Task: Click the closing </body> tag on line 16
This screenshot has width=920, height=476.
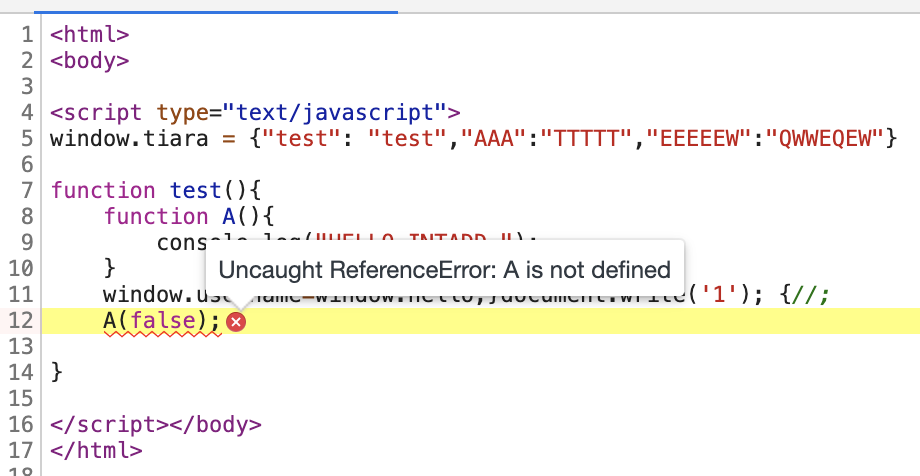Action: [x=215, y=424]
